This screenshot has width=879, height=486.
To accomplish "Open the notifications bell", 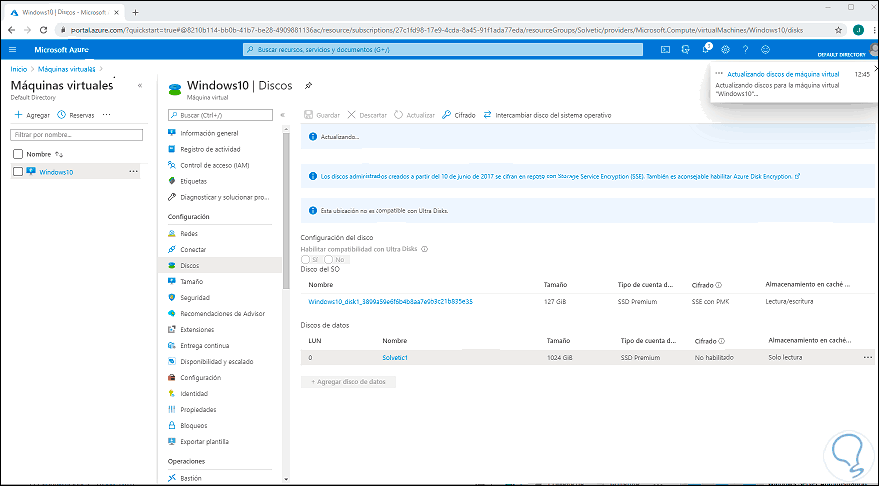I will click(705, 49).
